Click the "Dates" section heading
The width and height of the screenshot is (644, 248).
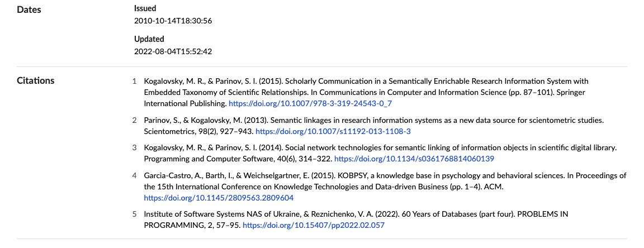click(x=29, y=9)
